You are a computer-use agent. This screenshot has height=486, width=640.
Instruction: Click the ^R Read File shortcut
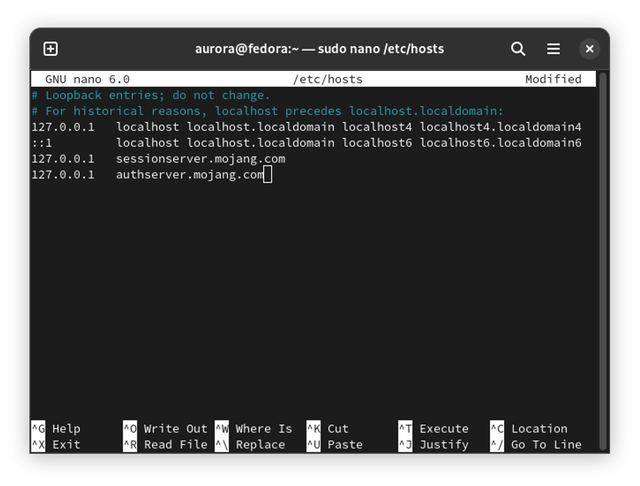(x=165, y=444)
